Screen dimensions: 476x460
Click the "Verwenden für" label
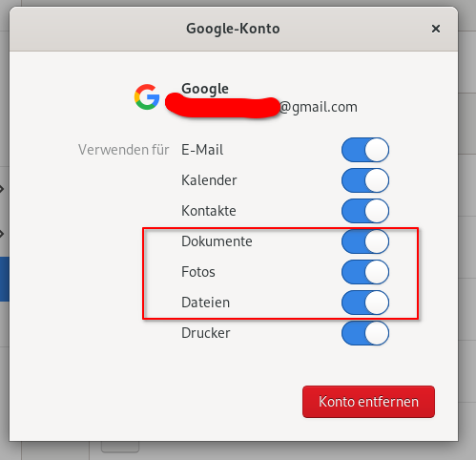point(124,150)
